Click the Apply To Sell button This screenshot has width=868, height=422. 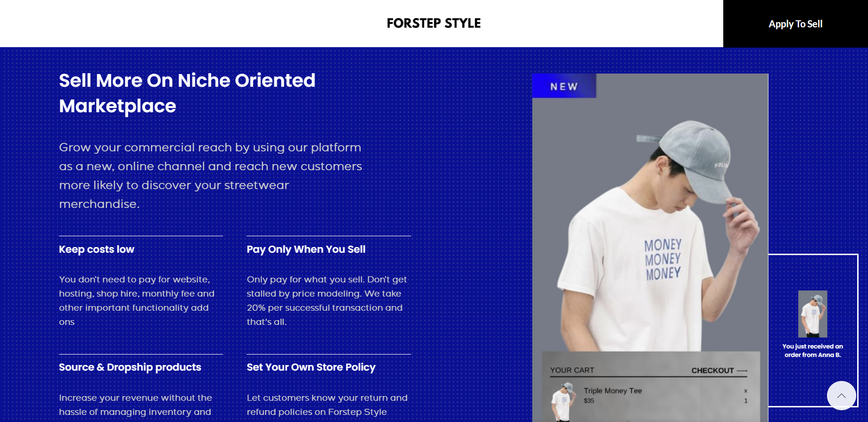pyautogui.click(x=795, y=24)
